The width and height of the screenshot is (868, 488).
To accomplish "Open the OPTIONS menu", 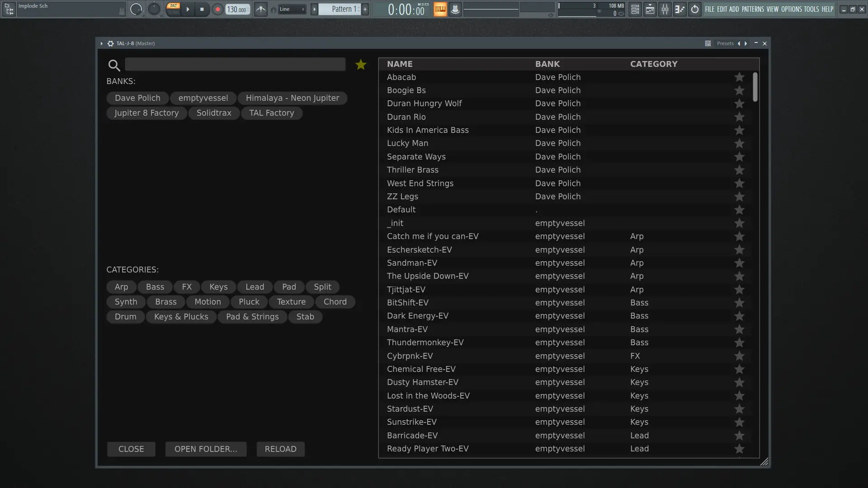I will 791,9.
